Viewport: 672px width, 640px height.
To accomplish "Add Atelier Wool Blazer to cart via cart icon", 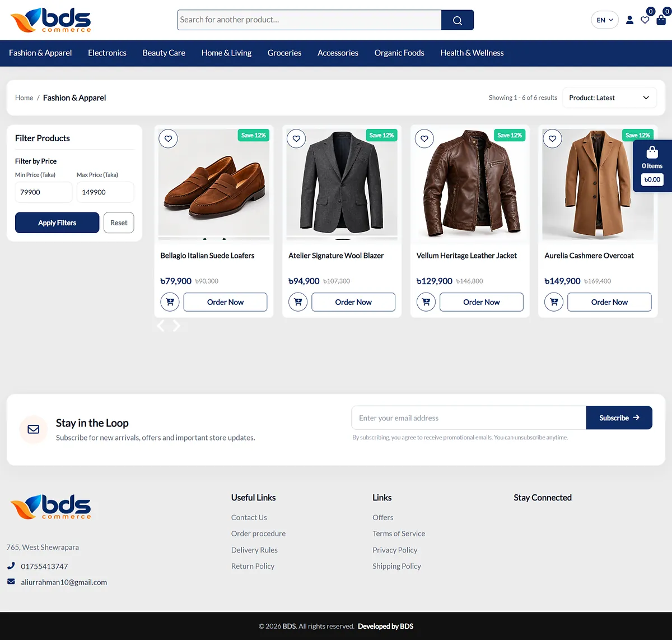I will pos(298,302).
